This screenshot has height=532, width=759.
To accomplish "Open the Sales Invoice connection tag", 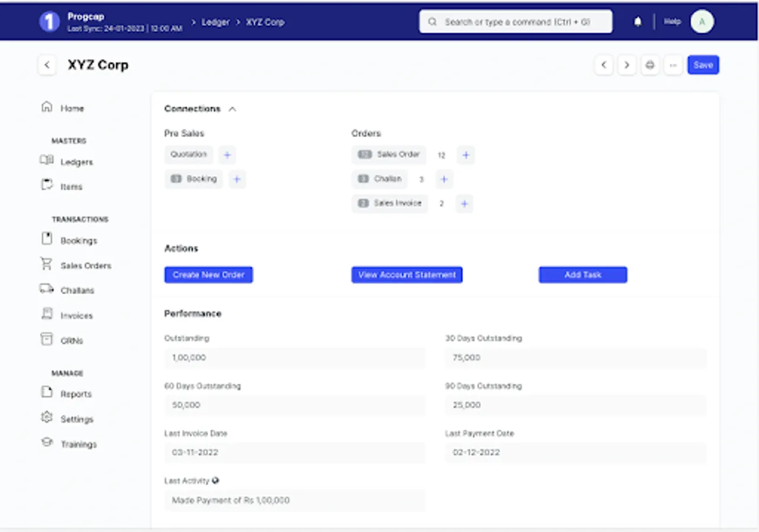I will 390,203.
